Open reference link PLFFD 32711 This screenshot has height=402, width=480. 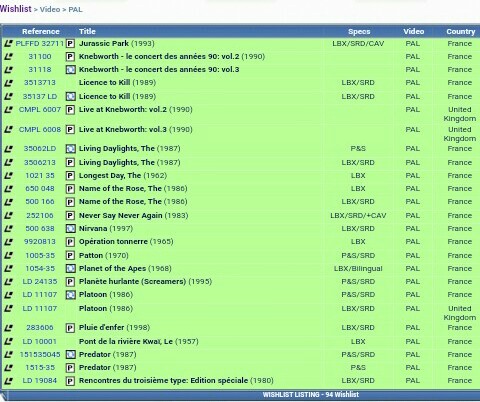(39, 44)
